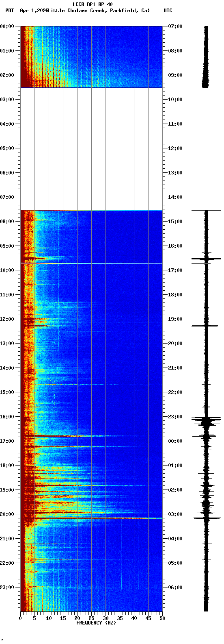The height and width of the screenshot is (644, 224).
Task: Select '21:00' on the UTC time axis
Action: 175,368
